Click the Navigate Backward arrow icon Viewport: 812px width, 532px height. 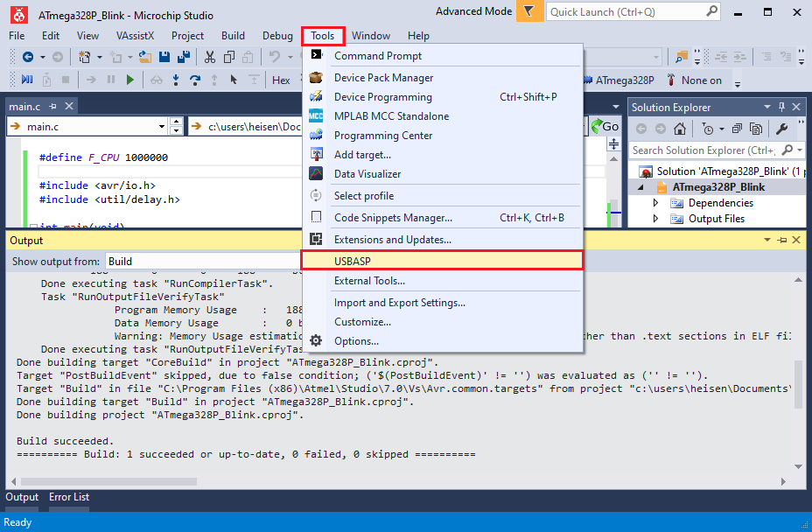tap(28, 57)
